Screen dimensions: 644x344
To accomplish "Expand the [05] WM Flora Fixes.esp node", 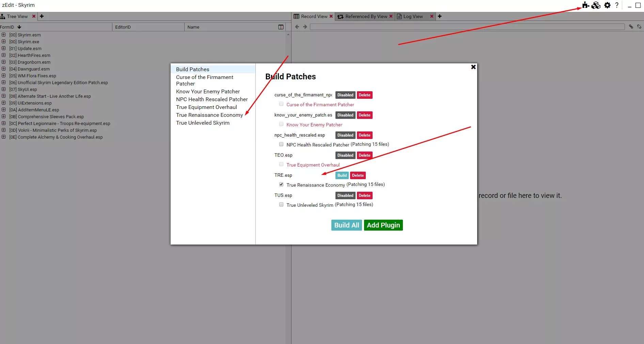I will [3, 76].
